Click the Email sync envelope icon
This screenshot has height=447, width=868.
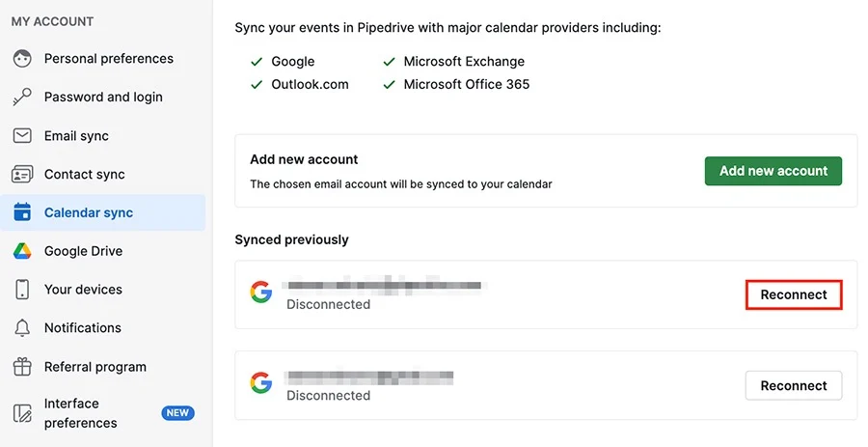click(22, 136)
